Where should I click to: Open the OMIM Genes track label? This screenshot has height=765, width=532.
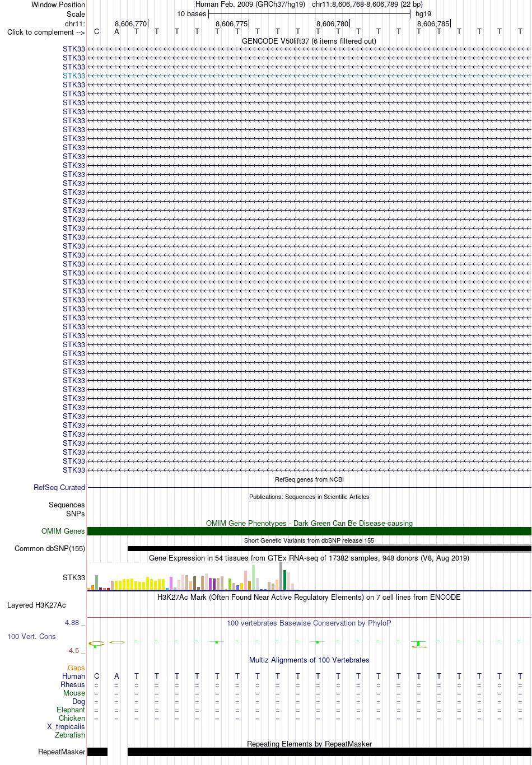(63, 531)
